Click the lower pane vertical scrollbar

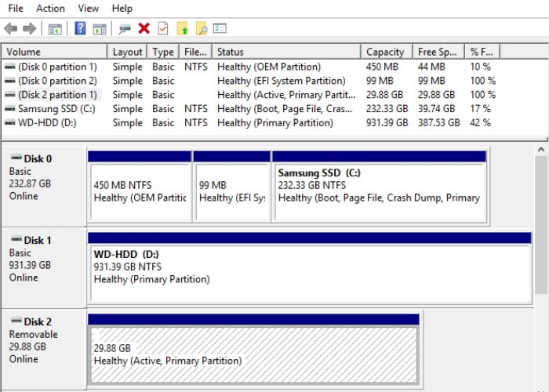click(541, 267)
